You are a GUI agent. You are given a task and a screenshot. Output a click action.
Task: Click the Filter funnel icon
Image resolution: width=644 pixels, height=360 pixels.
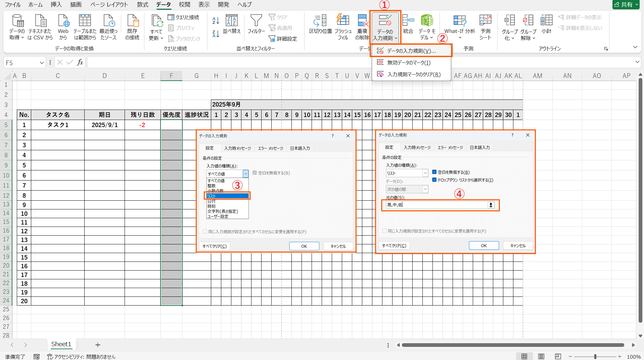(256, 21)
